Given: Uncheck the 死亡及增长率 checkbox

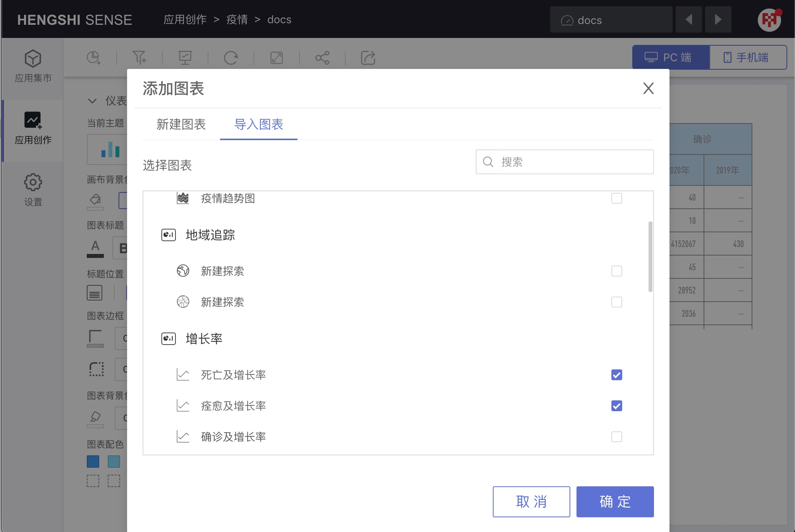Looking at the screenshot, I should click(x=617, y=375).
